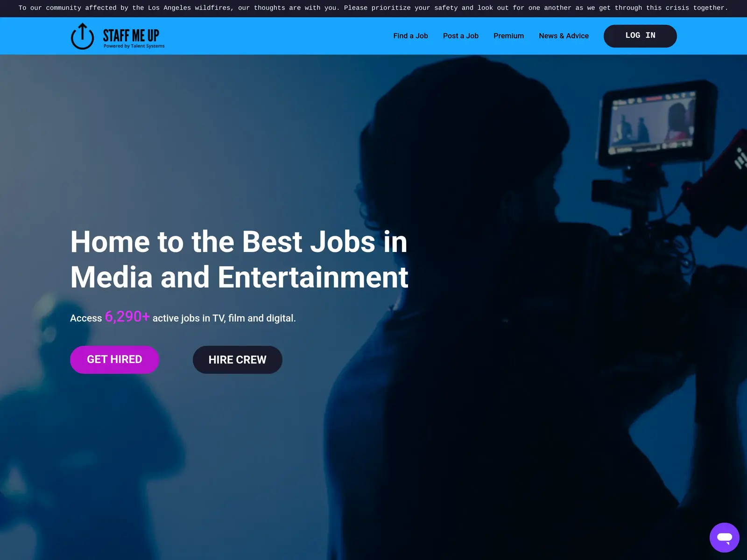This screenshot has height=560, width=747.
Task: Click the LOG IN button
Action: coord(640,36)
